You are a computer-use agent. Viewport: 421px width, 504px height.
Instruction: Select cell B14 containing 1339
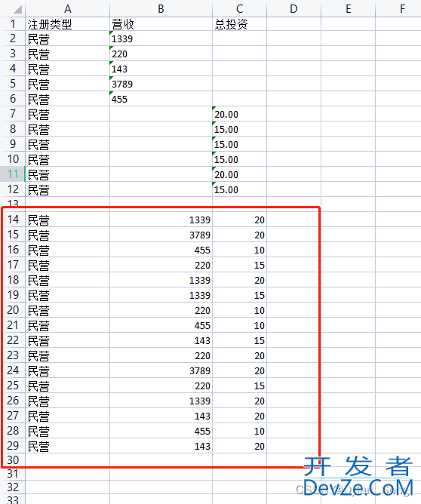(161, 220)
